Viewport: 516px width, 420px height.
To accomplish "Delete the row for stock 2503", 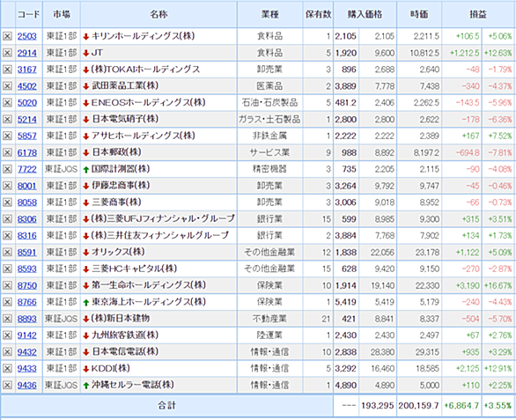I will [x=7, y=36].
